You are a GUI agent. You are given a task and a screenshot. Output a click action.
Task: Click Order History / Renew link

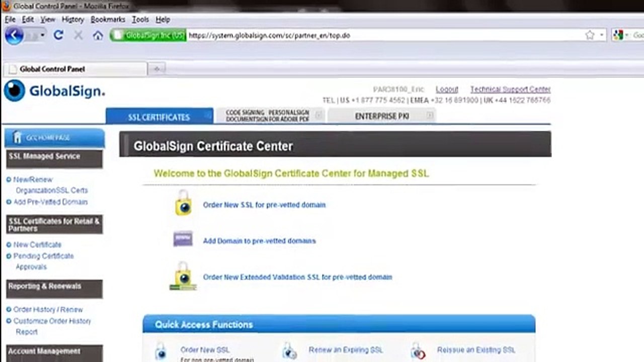(x=48, y=310)
